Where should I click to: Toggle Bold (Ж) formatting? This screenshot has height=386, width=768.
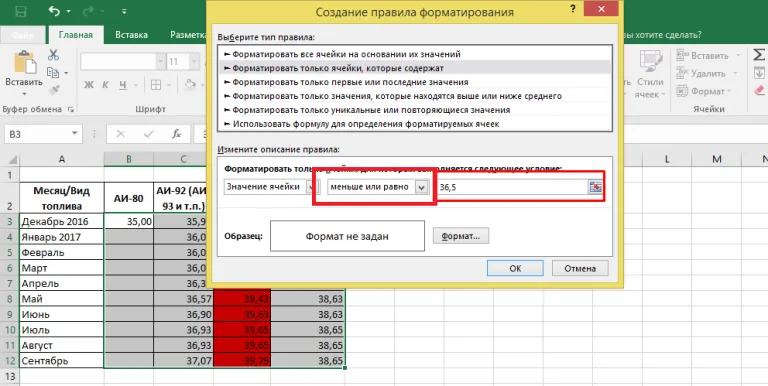tap(89, 85)
